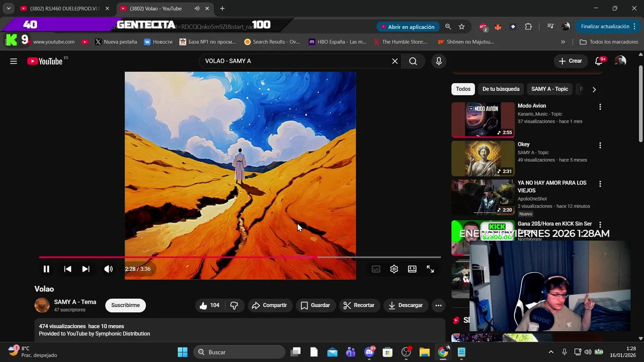Click Recortar clip button
The height and width of the screenshot is (362, 644).
(x=359, y=305)
